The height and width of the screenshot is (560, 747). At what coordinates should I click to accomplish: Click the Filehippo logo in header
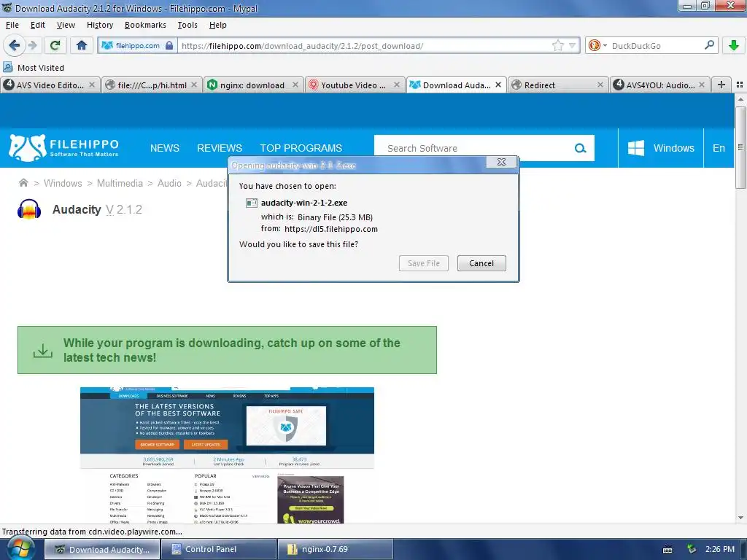(x=64, y=147)
